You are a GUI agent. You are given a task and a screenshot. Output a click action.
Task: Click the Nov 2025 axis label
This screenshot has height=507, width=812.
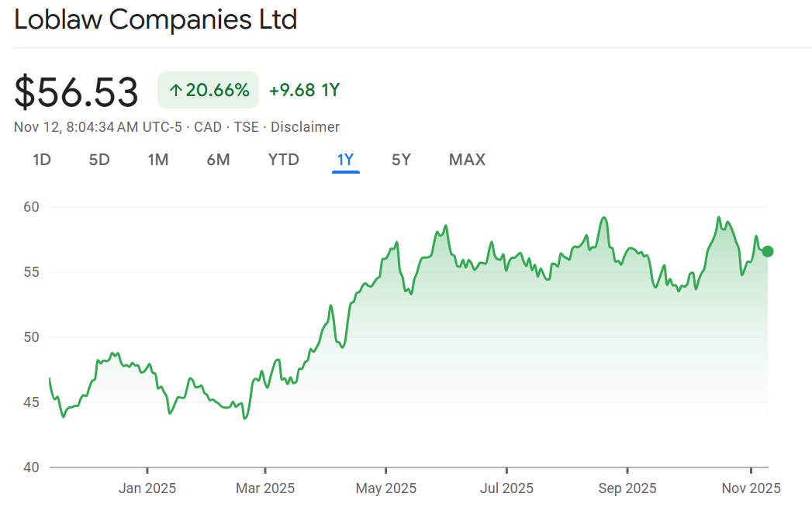(750, 488)
